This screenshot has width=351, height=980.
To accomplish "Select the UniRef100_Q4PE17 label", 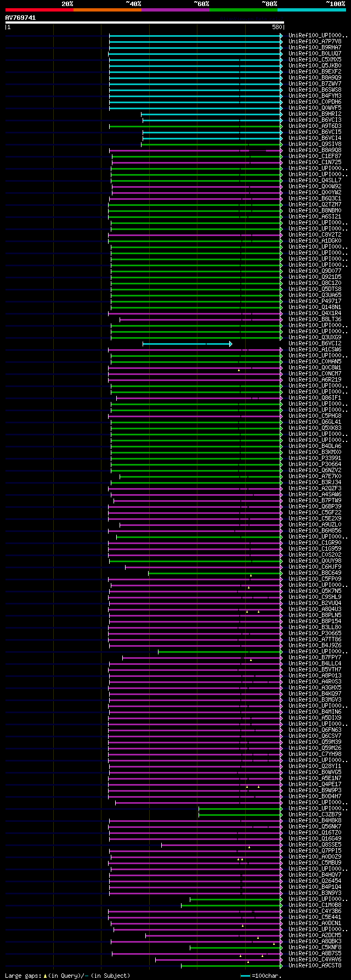I will tap(315, 784).
